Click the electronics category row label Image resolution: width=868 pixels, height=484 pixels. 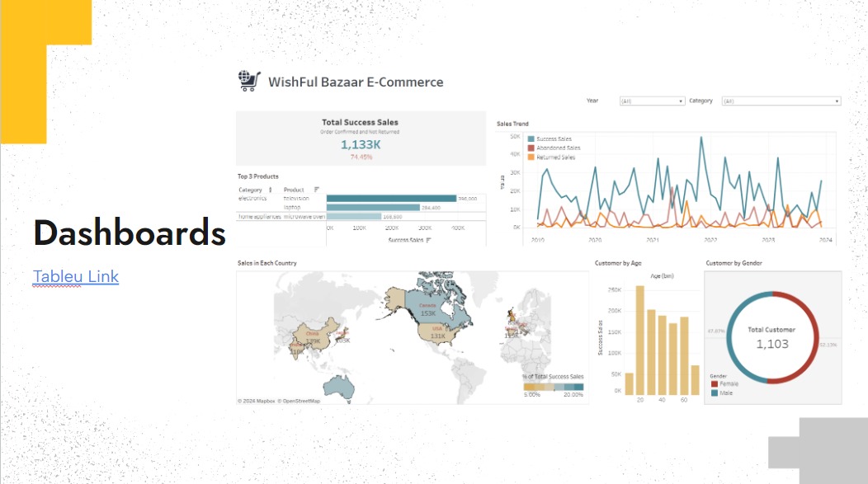click(x=252, y=198)
